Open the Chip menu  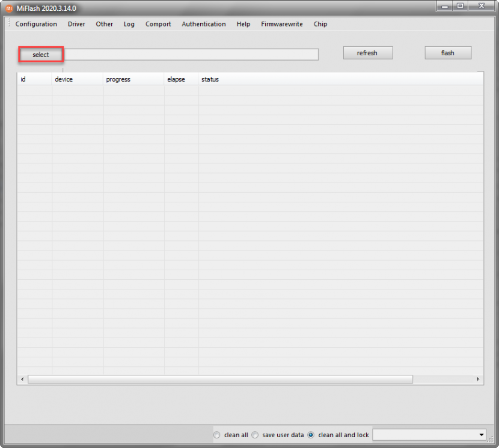point(320,24)
